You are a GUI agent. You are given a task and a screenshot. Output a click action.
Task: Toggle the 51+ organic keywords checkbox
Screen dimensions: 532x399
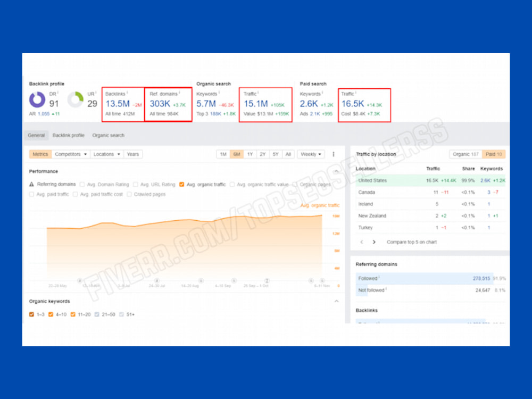121,314
